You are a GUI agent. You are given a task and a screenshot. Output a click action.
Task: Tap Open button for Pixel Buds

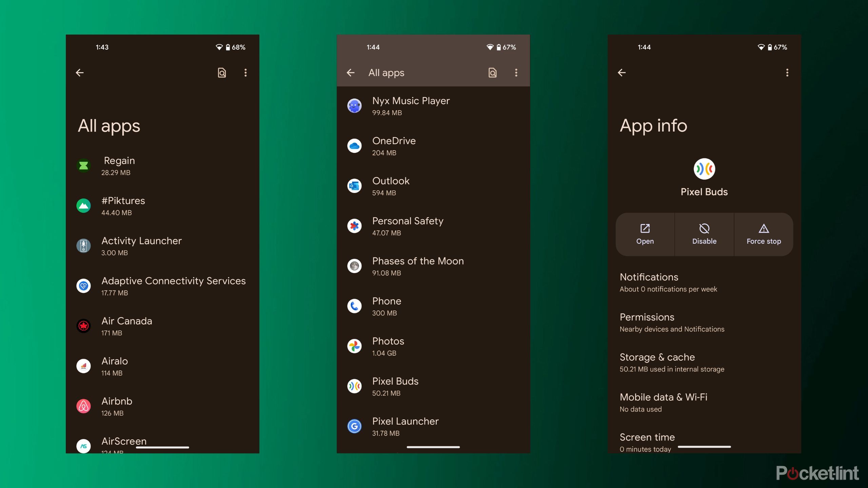pyautogui.click(x=645, y=233)
